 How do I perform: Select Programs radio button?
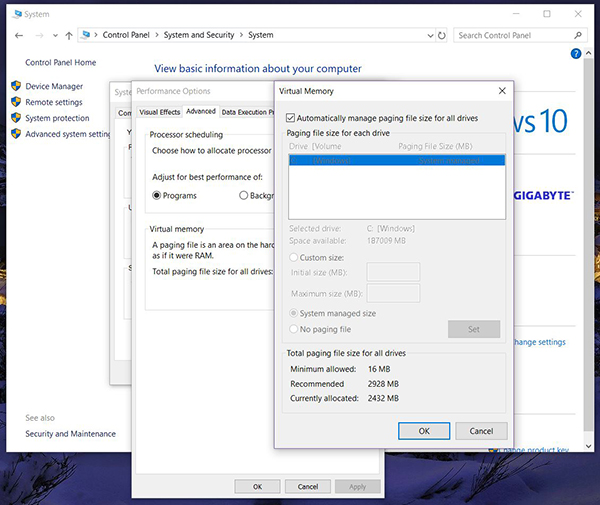point(157,195)
